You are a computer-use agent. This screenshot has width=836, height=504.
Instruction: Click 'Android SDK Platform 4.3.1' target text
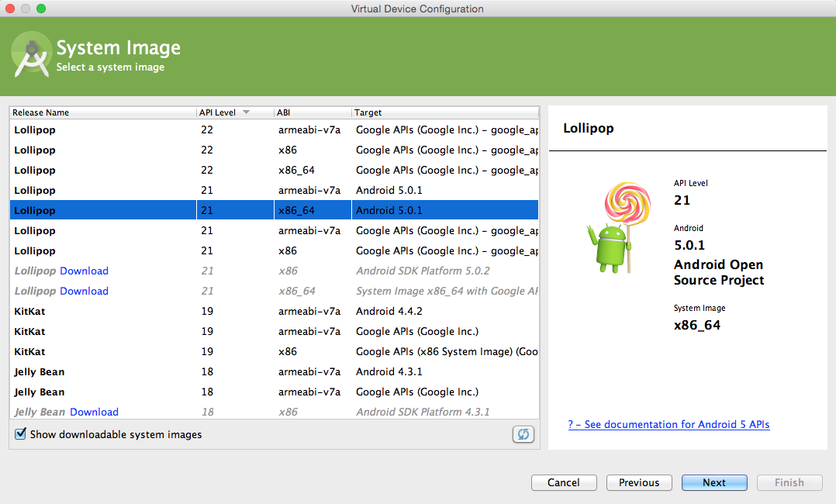point(423,413)
